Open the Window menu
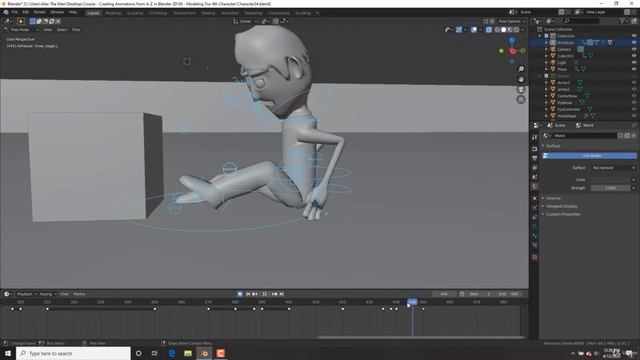 point(57,12)
